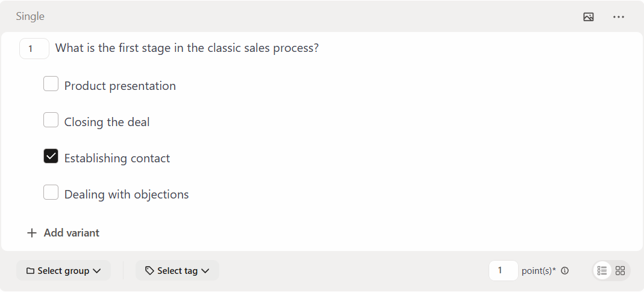Switch to grid layout for variants
This screenshot has width=644, height=292.
click(620, 271)
